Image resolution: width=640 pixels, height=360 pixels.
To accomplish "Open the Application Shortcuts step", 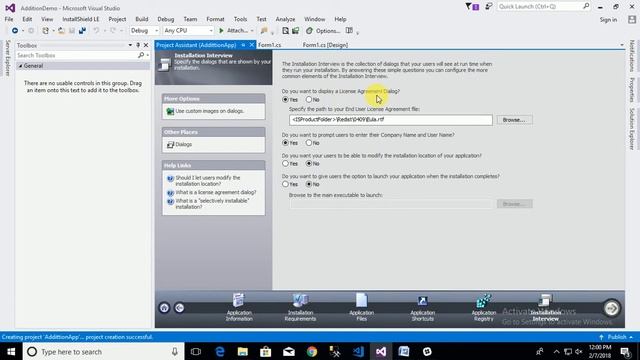I will click(x=422, y=307).
